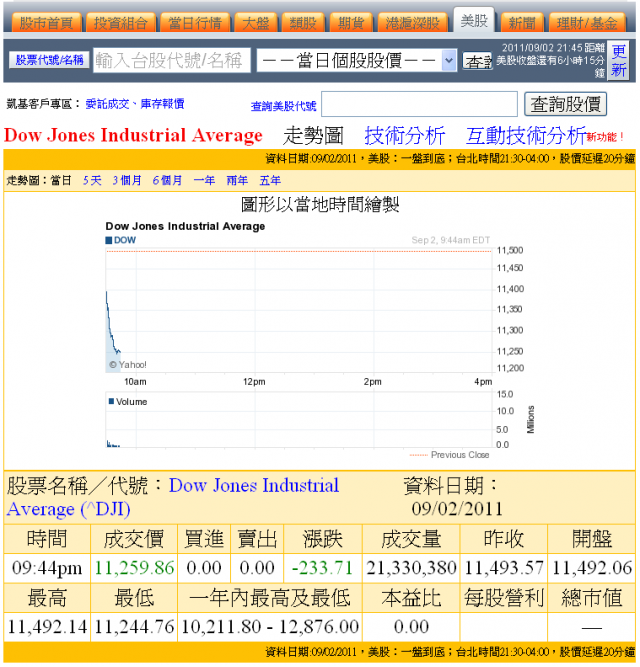Image resolution: width=640 pixels, height=667 pixels.
Task: Select the 6個月 chart range
Action: (167, 181)
